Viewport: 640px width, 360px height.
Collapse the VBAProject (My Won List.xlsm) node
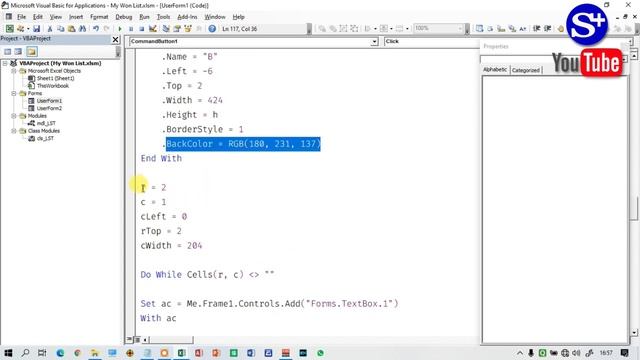click(x=5, y=63)
